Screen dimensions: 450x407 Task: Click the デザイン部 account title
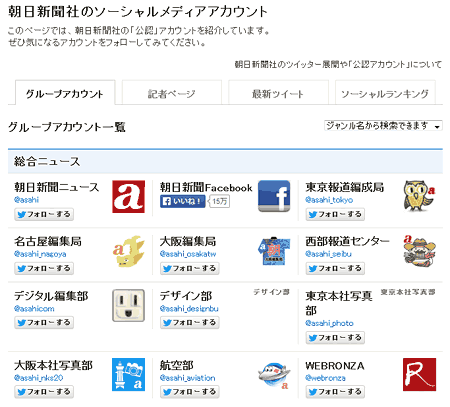pyautogui.click(x=186, y=296)
